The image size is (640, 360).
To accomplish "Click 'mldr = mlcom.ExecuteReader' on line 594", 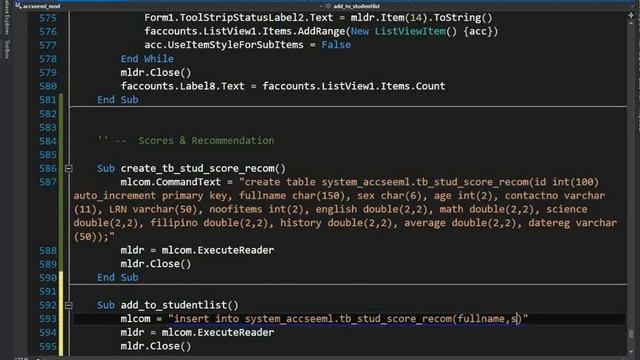I will pyautogui.click(x=197, y=333).
